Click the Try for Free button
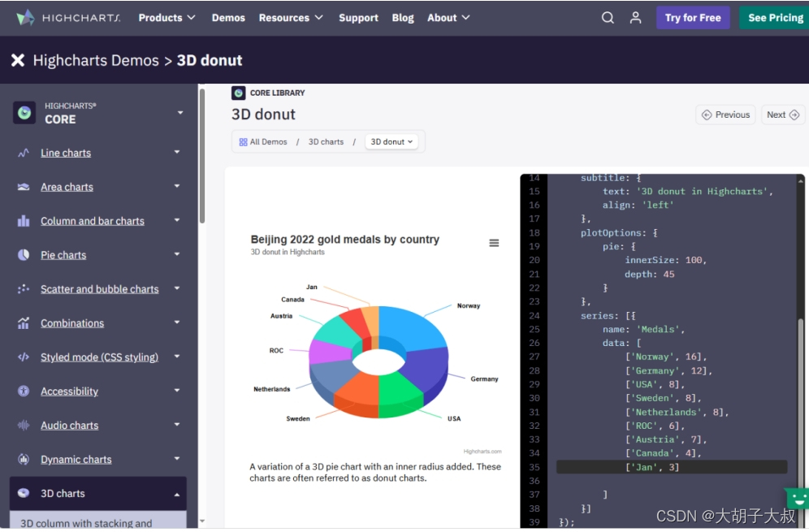The height and width of the screenshot is (532, 809). [x=692, y=18]
